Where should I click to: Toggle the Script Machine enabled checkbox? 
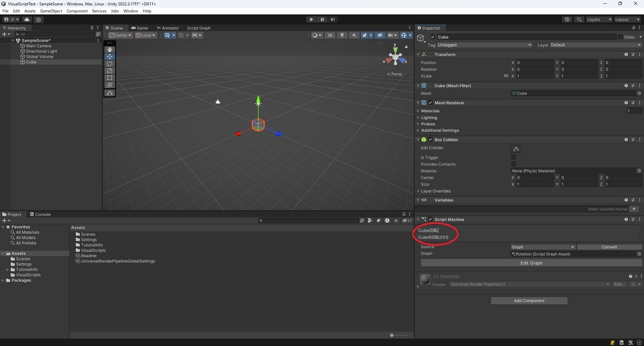point(430,219)
